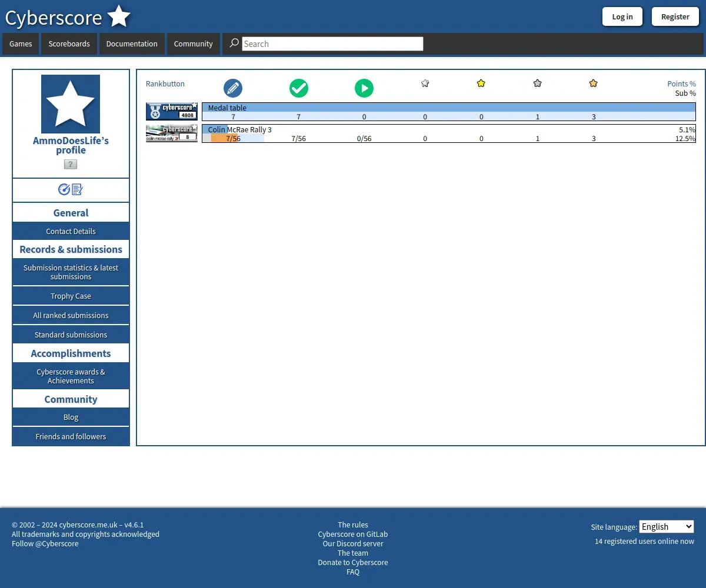Viewport: 706px width, 588px height.
Task: Click the 7/56 approved count
Action: (x=299, y=139)
